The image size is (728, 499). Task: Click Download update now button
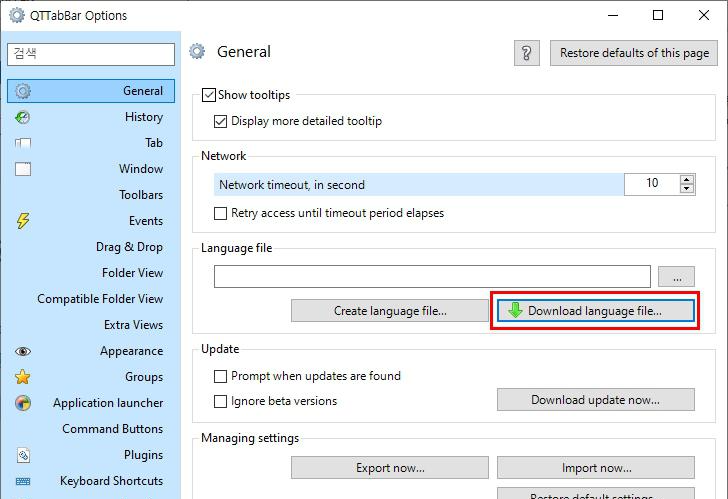coord(596,400)
